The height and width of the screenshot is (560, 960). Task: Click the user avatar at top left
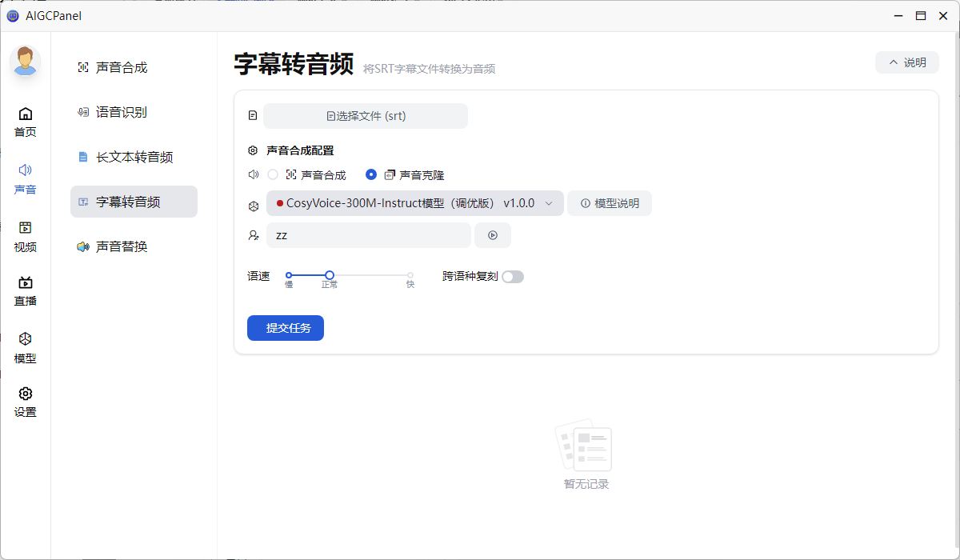tap(26, 61)
